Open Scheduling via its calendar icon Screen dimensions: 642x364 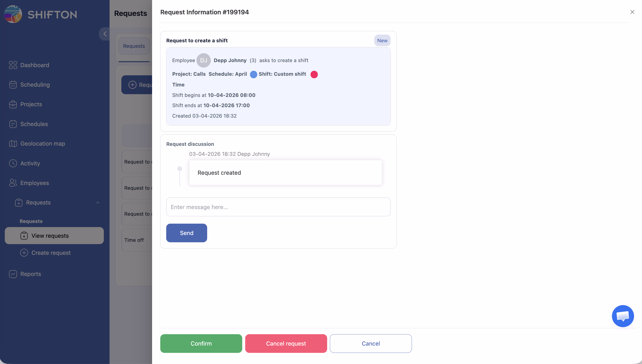pyautogui.click(x=13, y=85)
